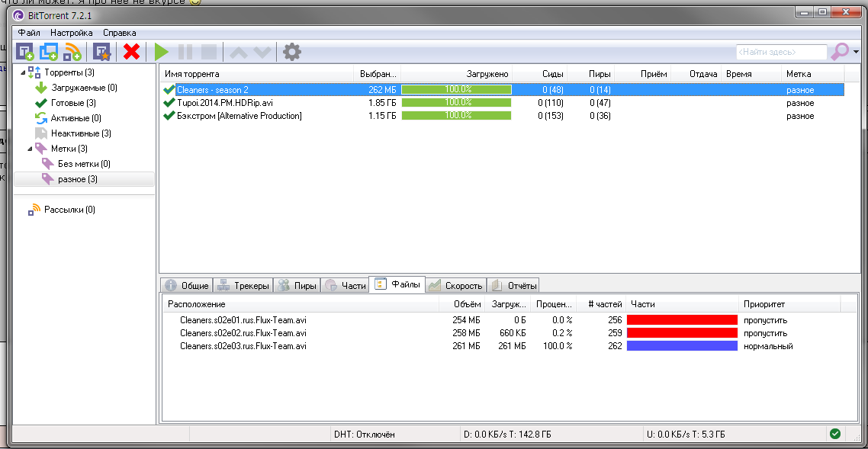The image size is (868, 449).
Task: Select Загружаемые (0) in the sidebar
Action: click(84, 88)
